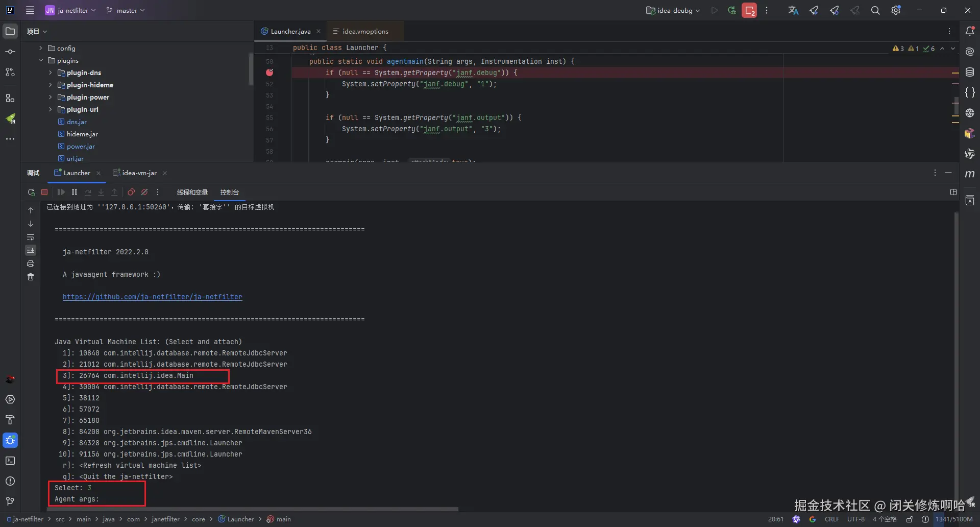Viewport: 980px width, 527px height.
Task: Open the Commit tool window
Action: 10,52
